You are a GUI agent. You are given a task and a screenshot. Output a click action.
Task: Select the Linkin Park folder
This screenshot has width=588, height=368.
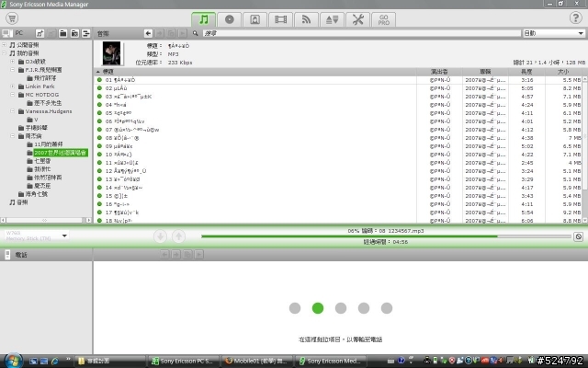tap(40, 86)
